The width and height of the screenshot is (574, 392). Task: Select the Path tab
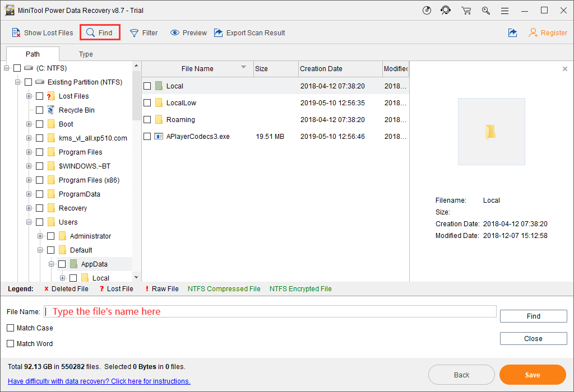(x=33, y=54)
